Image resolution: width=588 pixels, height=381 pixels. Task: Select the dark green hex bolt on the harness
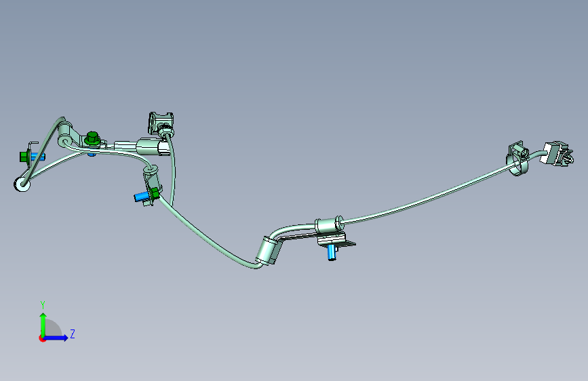tap(92, 138)
